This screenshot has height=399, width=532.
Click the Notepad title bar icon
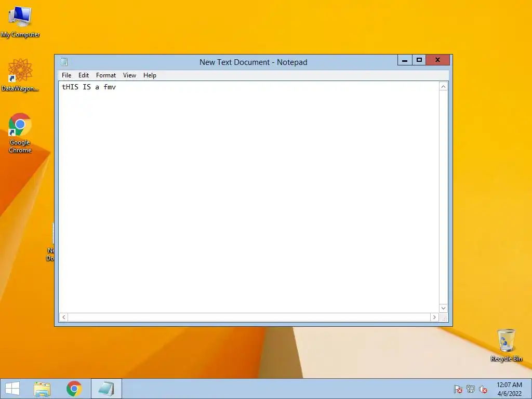pyautogui.click(x=64, y=62)
